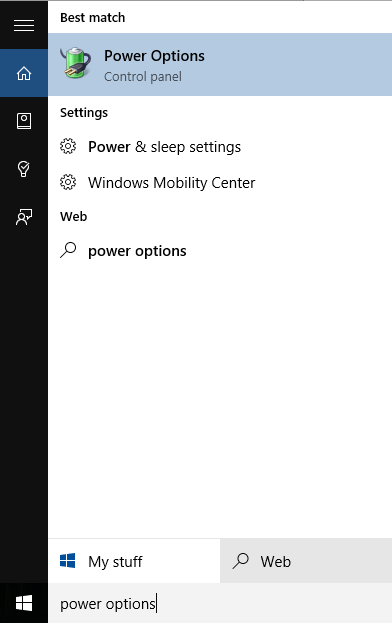Screen dimensions: 392x623
Task: Click the Web category header
Action: (73, 217)
